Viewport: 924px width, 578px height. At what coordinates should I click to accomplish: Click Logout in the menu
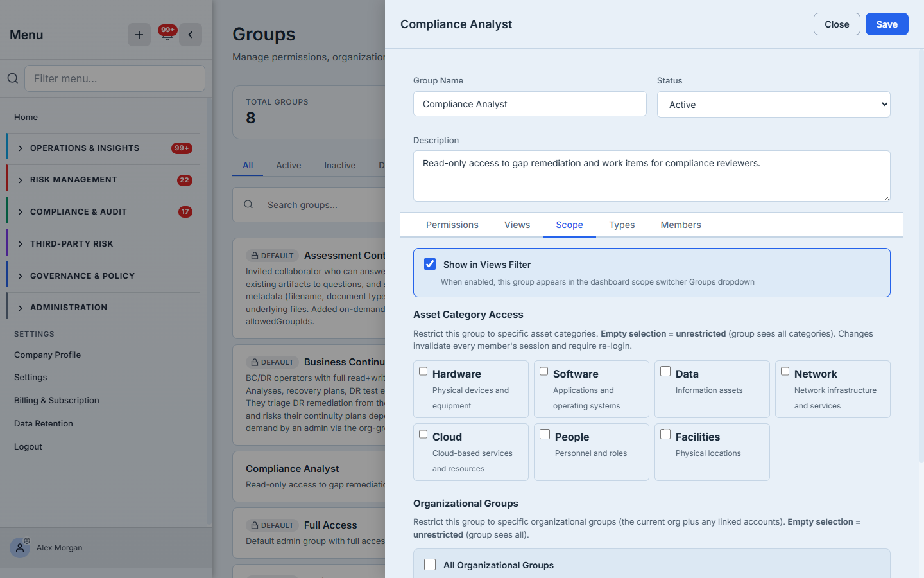[28, 446]
